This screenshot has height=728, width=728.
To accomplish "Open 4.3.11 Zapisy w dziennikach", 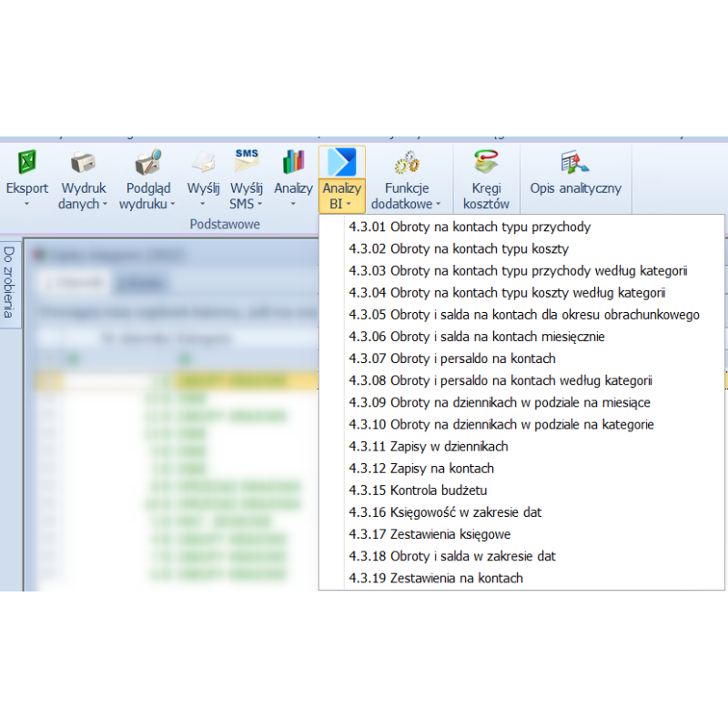I will tap(428, 447).
